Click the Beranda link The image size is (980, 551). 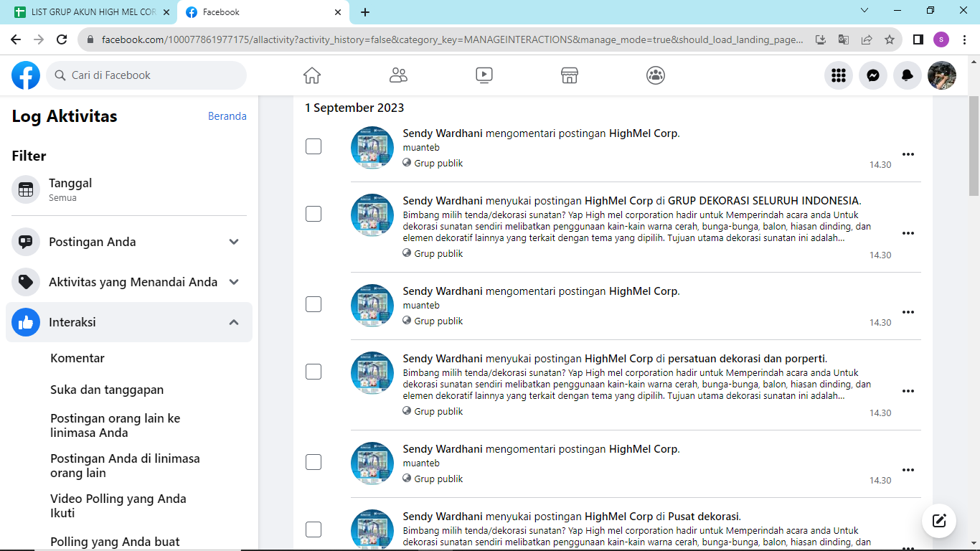tap(227, 116)
